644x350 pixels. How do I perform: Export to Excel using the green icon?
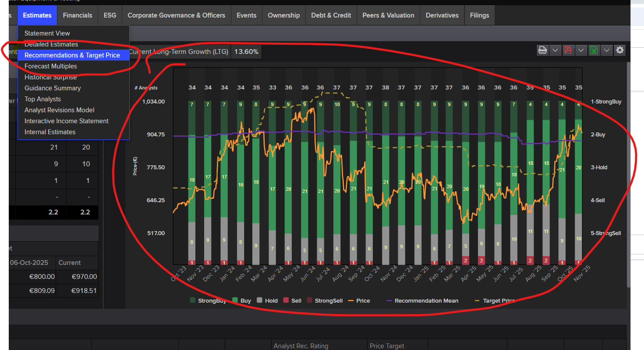pos(594,50)
